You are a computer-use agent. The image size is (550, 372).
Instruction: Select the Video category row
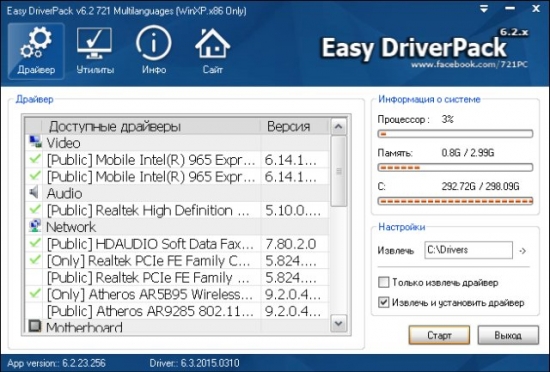click(177, 143)
